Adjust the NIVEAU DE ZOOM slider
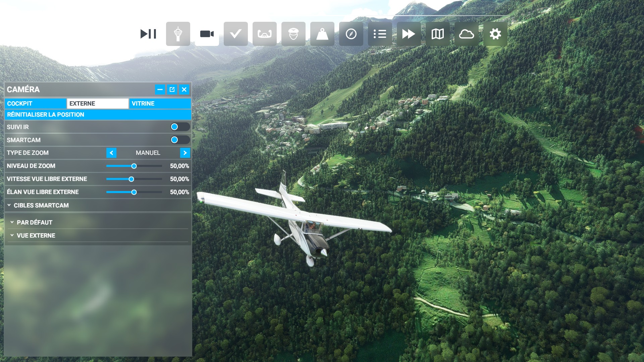 [x=134, y=166]
